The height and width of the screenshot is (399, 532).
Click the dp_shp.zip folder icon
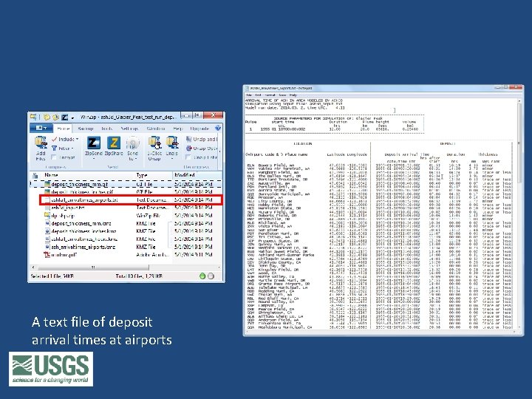(47, 215)
